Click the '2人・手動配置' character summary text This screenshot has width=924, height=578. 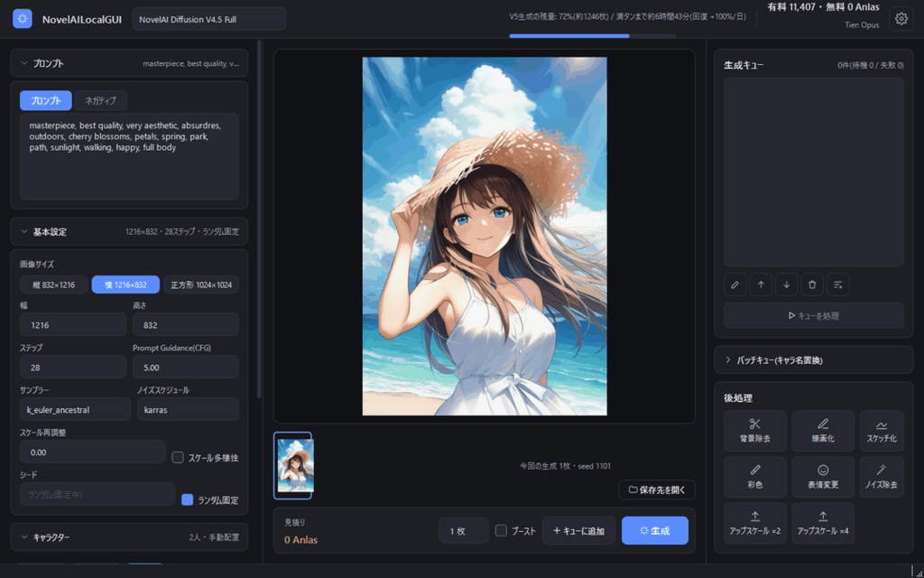214,537
